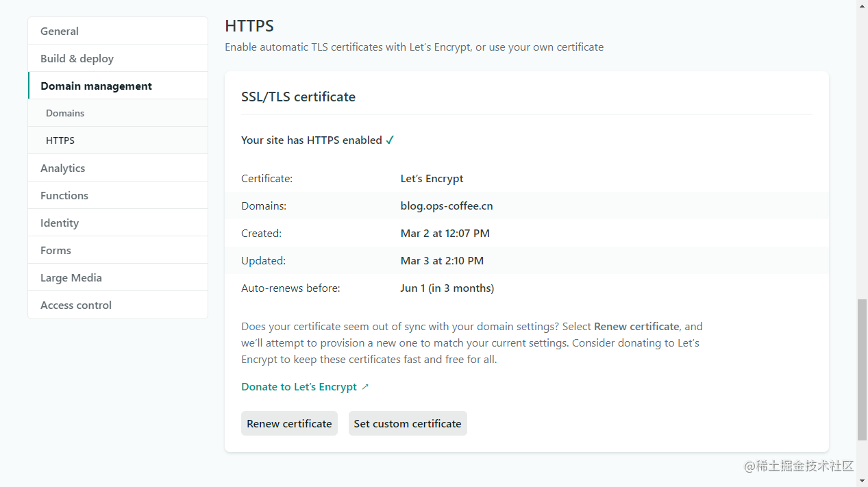Select the domain text blog.ops-coffee.cn
The width and height of the screenshot is (868, 487).
point(447,205)
